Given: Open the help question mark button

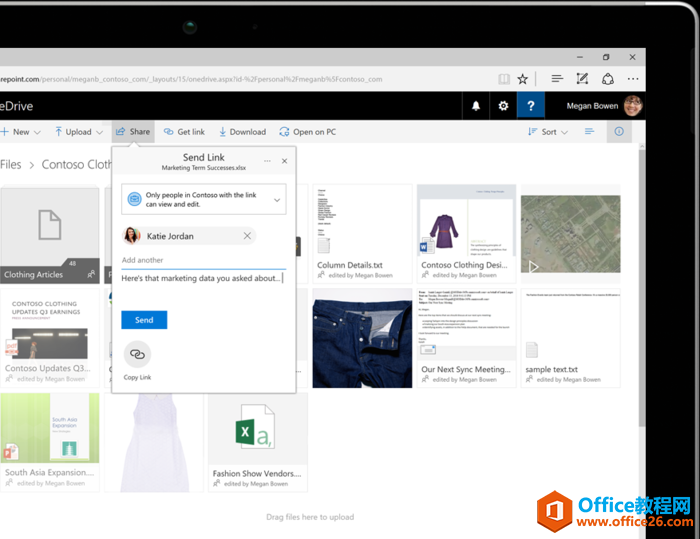Looking at the screenshot, I should pos(530,106).
